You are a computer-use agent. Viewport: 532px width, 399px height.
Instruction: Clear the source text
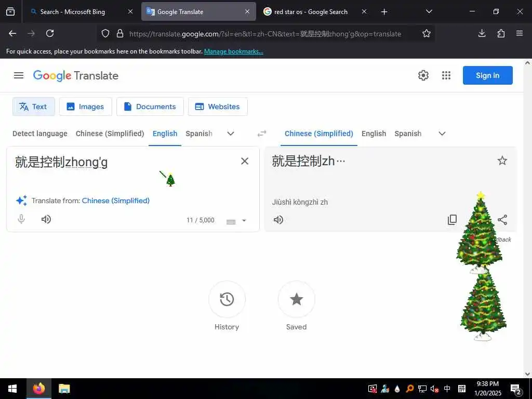[245, 161]
